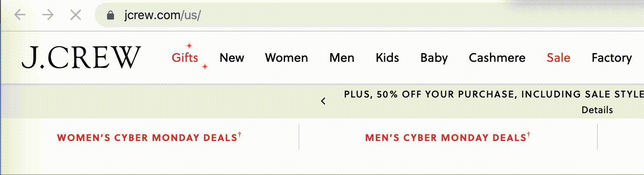Open the Gifts menu with sparkle icons
The image size is (644, 175).
tap(185, 57)
